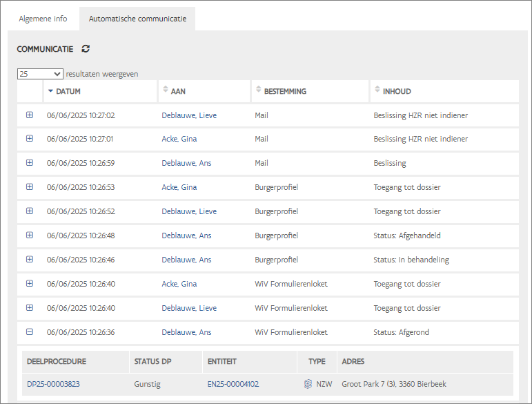
Task: Open Deblauwe, Ans on the Beslissing row
Action: (x=186, y=163)
